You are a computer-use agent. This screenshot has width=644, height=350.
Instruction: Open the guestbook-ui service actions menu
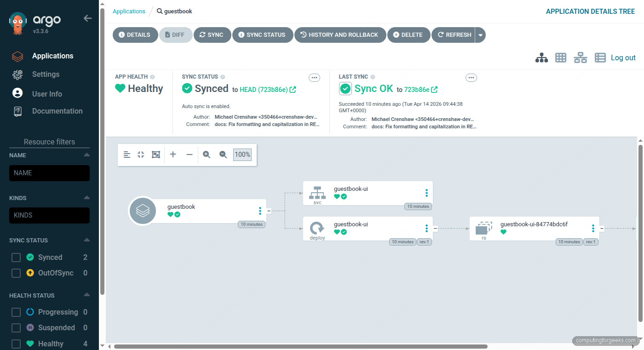[426, 192]
